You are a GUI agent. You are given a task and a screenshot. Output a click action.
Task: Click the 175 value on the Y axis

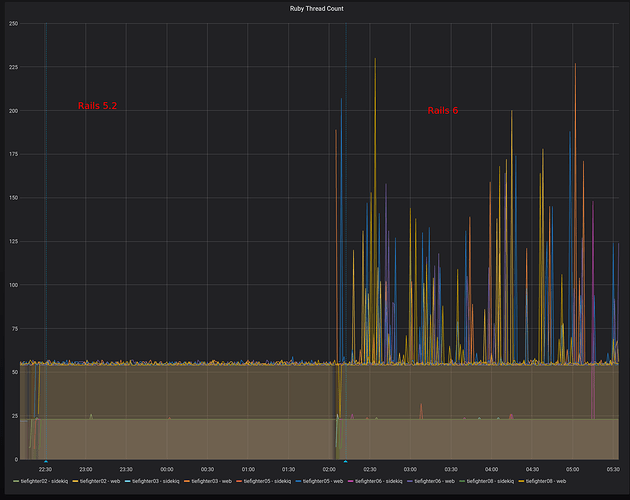pyautogui.click(x=13, y=154)
